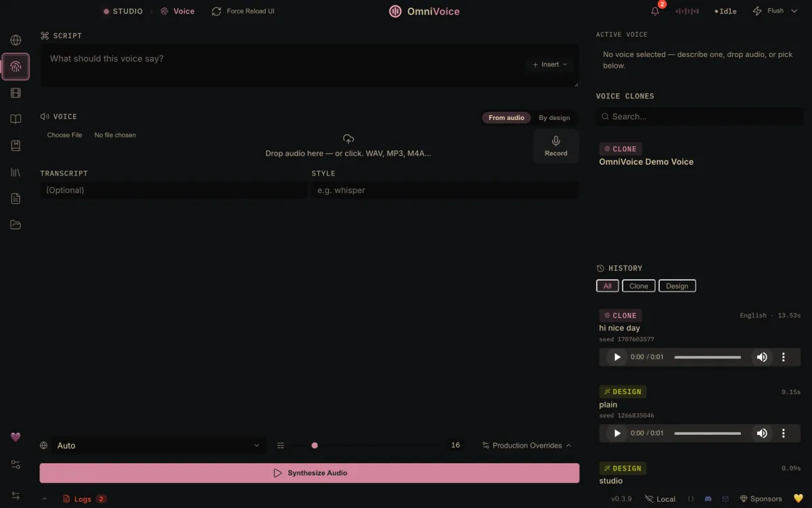Expand the Insert dropdown in script box

click(549, 64)
